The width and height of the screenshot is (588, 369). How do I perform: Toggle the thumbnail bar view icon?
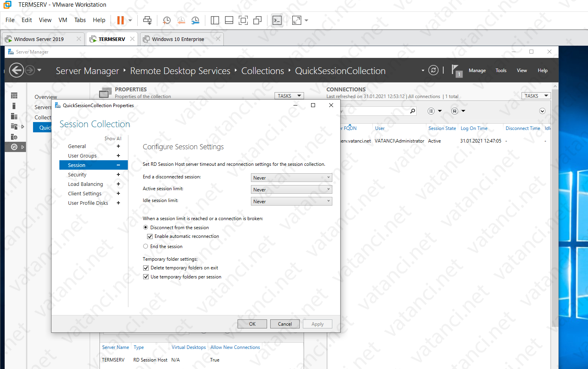tap(229, 20)
